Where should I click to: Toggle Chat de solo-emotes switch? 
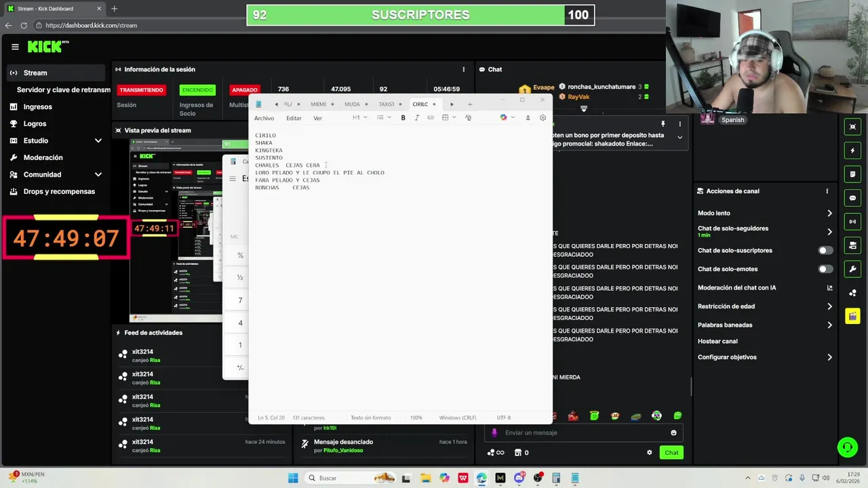(x=825, y=269)
